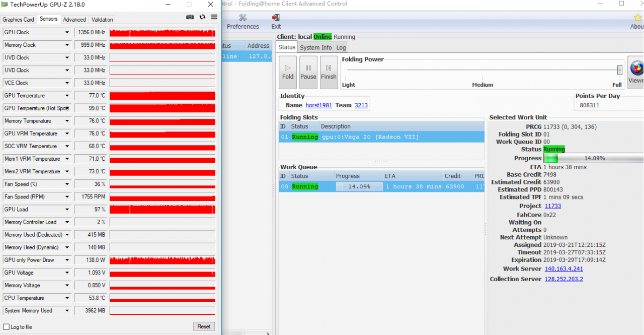The height and width of the screenshot is (335, 644).
Task: Click the Exit icon in Folding@home
Action: point(276,22)
